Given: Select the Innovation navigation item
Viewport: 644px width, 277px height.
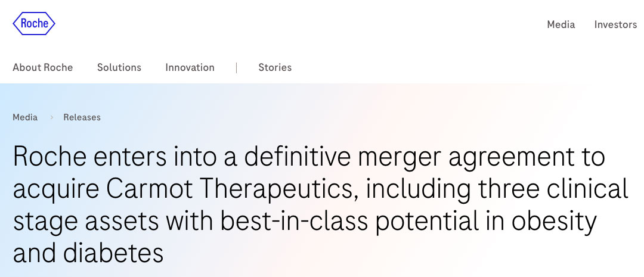Looking at the screenshot, I should 190,67.
